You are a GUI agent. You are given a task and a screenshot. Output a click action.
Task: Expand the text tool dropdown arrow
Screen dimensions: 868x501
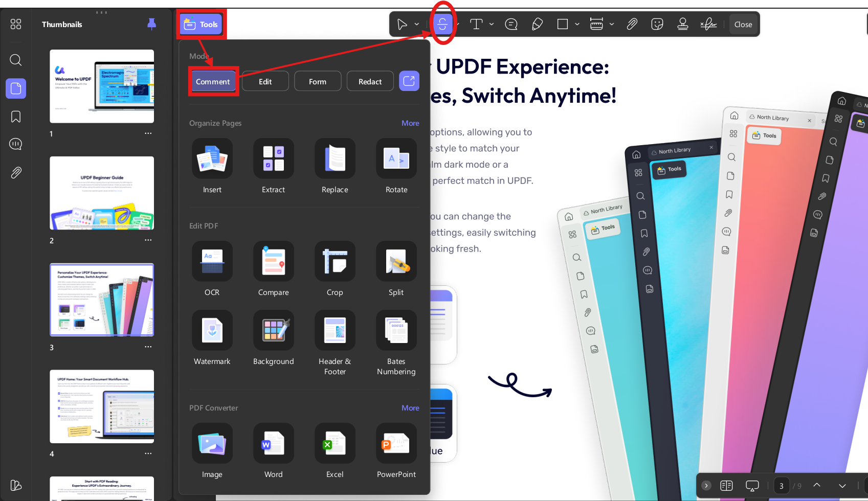tap(492, 24)
